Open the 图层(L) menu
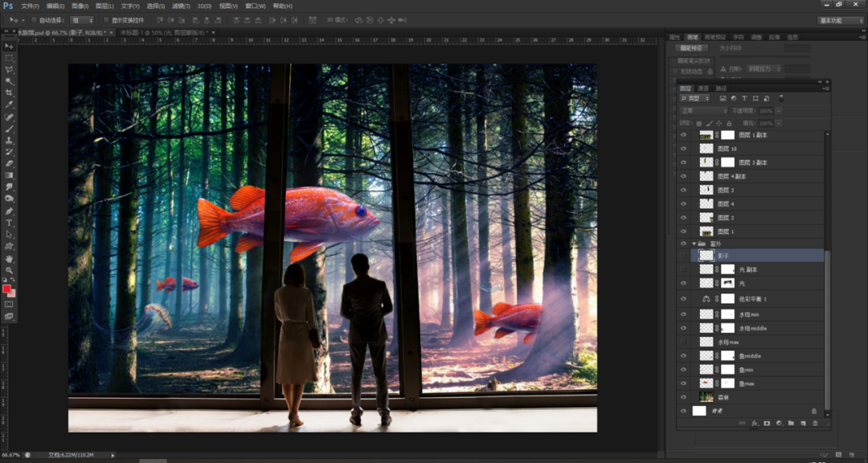This screenshot has width=868, height=463. tap(104, 6)
